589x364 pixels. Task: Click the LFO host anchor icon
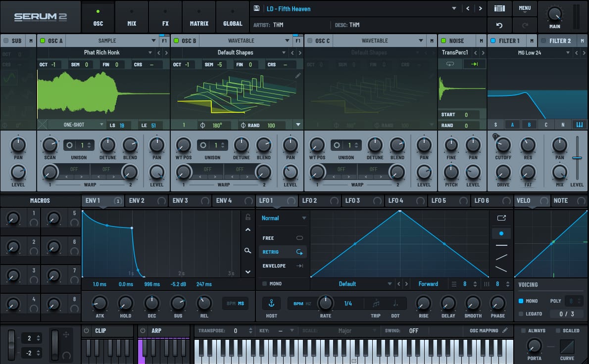271,303
